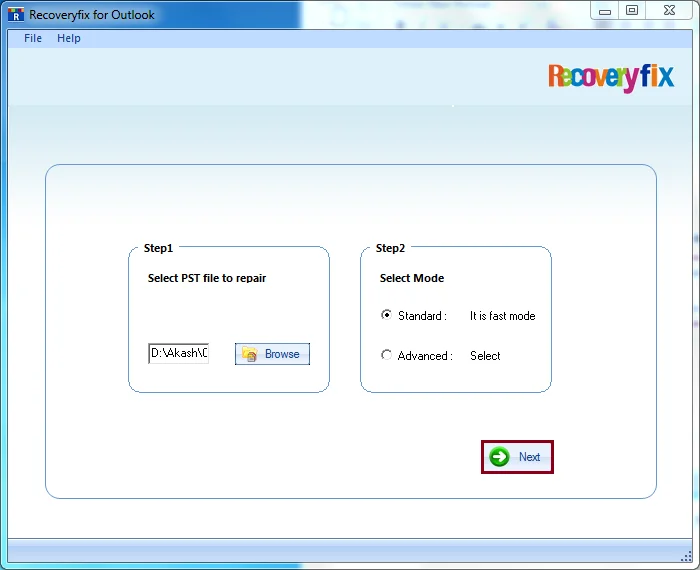Click the window resize grip in corner
The image size is (700, 570).
(x=686, y=557)
